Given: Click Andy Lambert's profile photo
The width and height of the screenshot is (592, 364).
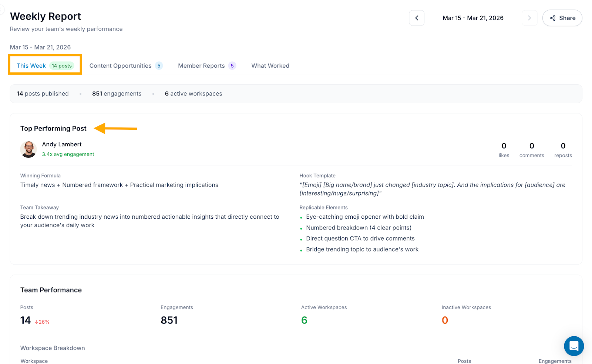Looking at the screenshot, I should coord(28,149).
